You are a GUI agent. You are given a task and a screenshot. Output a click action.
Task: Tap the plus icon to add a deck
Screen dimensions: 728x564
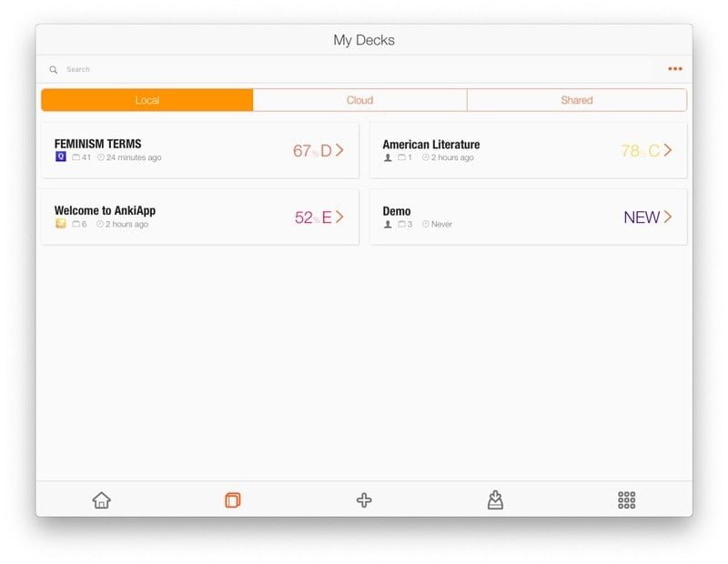tap(364, 500)
